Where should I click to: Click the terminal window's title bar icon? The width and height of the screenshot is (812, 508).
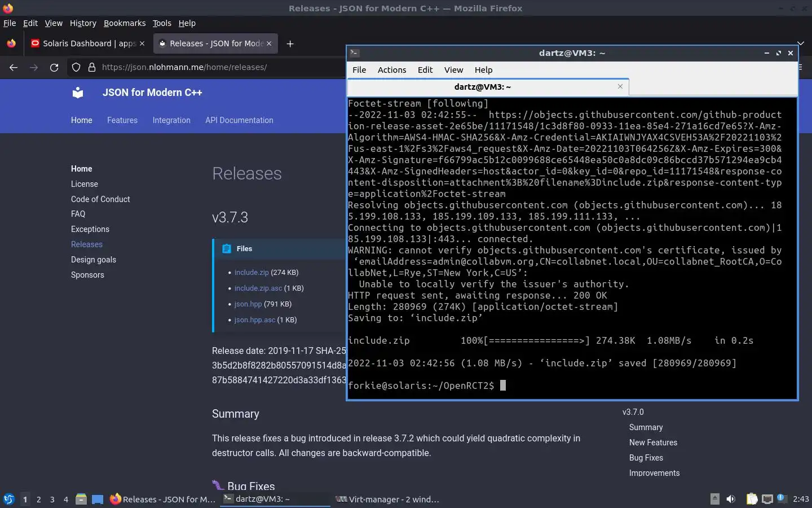pyautogui.click(x=355, y=53)
